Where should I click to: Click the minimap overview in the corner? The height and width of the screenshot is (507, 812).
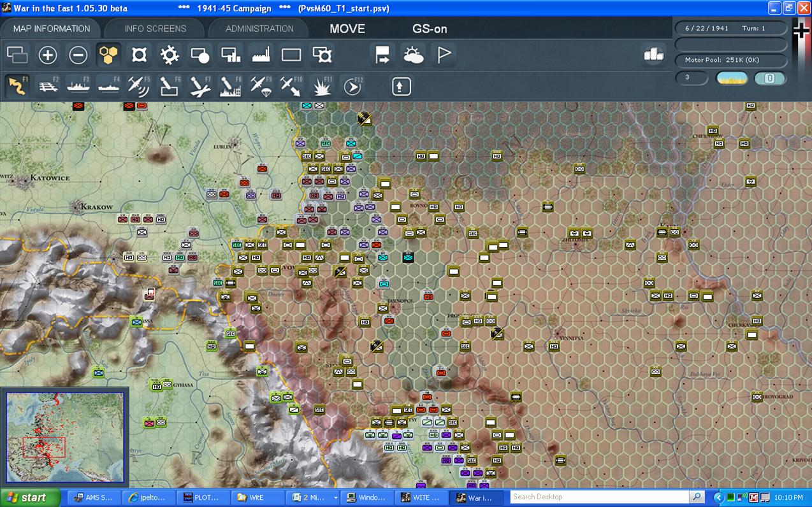(65, 437)
